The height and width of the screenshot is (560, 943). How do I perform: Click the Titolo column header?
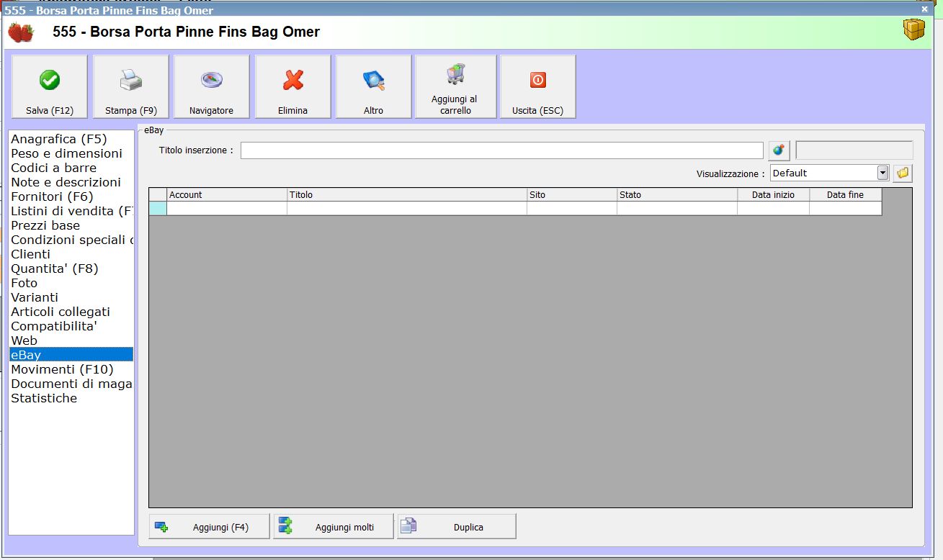pos(407,195)
